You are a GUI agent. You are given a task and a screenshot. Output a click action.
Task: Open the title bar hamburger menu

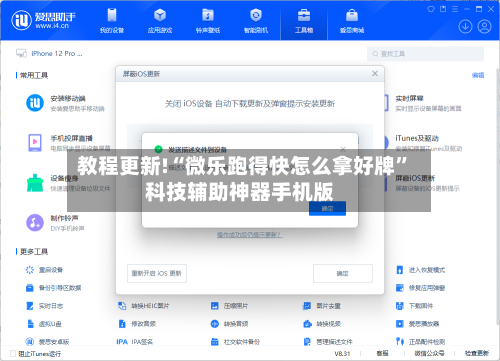(x=455, y=9)
